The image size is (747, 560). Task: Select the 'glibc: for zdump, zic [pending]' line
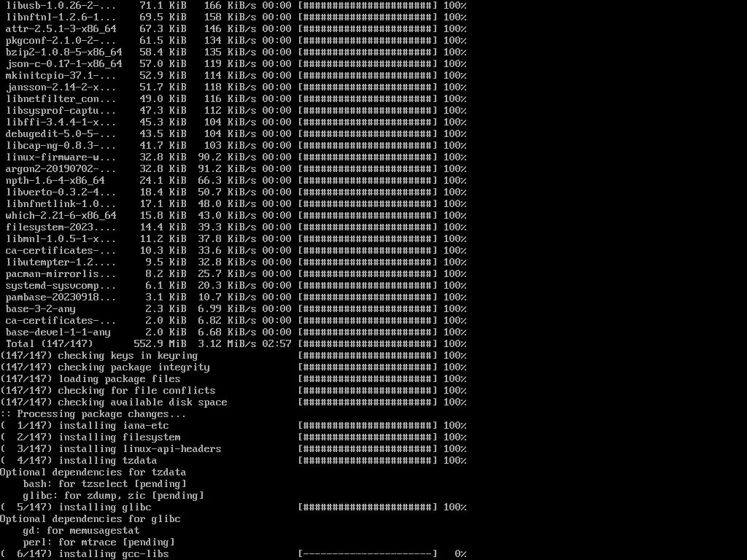113,496
